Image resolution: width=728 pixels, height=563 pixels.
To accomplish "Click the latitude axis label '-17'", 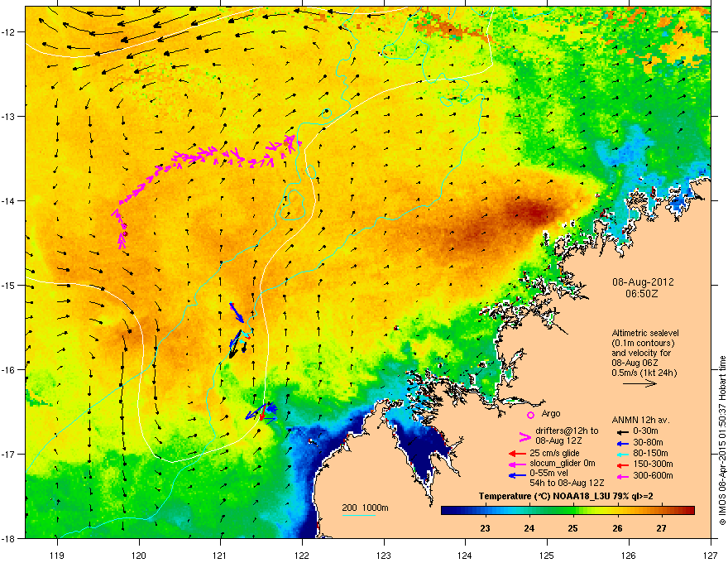I will click(x=9, y=455).
